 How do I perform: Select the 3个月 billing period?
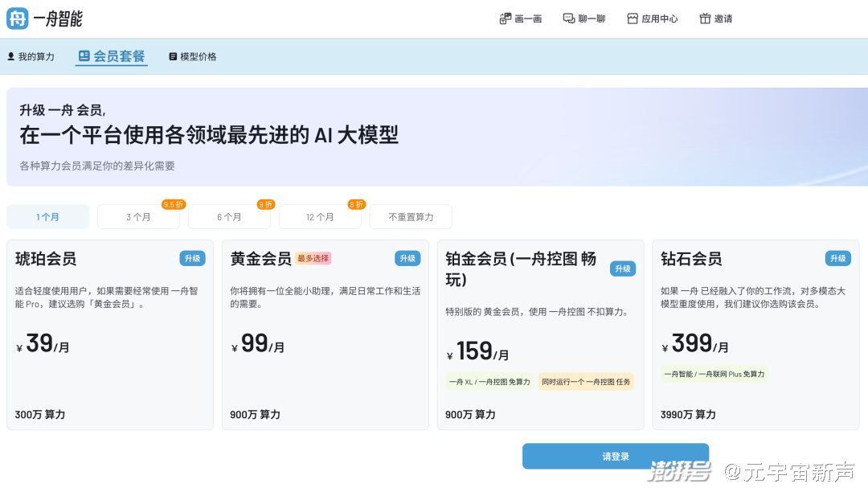(138, 216)
